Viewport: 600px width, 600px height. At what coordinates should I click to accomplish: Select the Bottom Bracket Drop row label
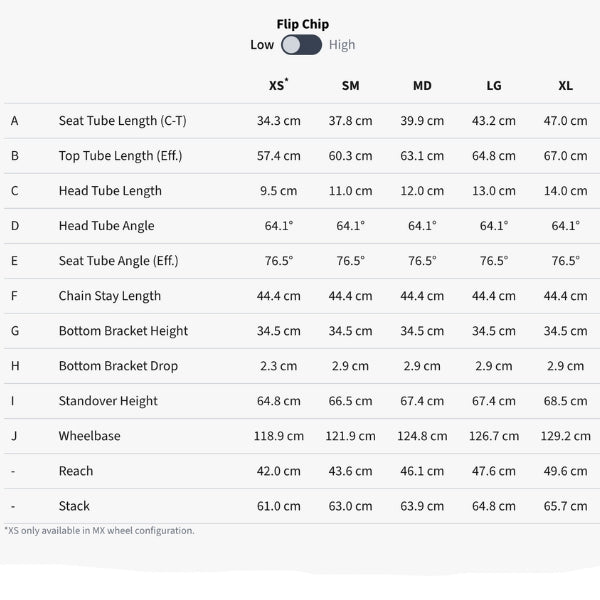(118, 366)
